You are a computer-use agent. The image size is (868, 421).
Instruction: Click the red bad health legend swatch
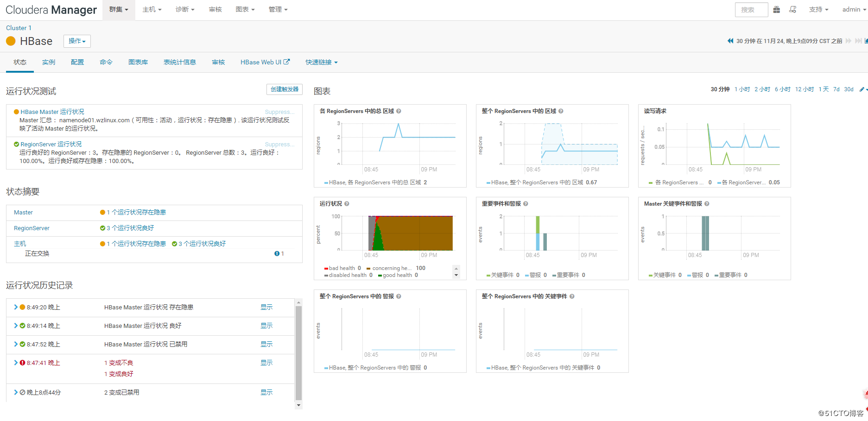326,269
